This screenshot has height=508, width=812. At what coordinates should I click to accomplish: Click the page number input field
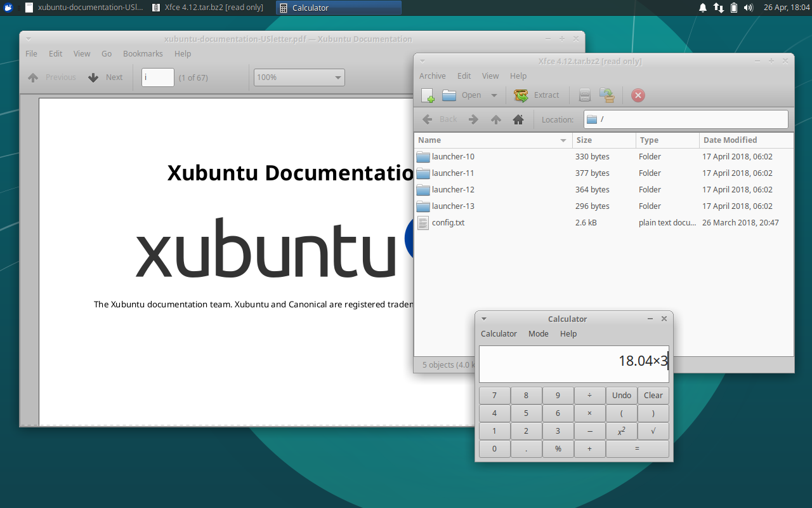(157, 77)
